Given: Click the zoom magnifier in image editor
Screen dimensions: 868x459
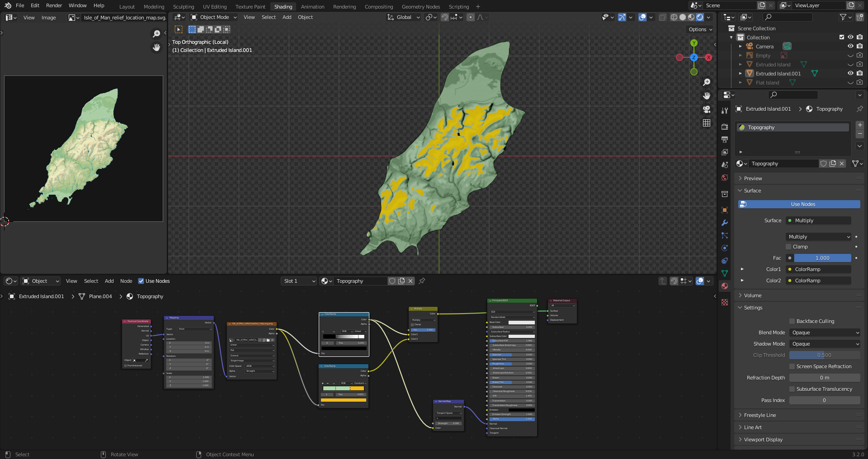Looking at the screenshot, I should point(156,34).
